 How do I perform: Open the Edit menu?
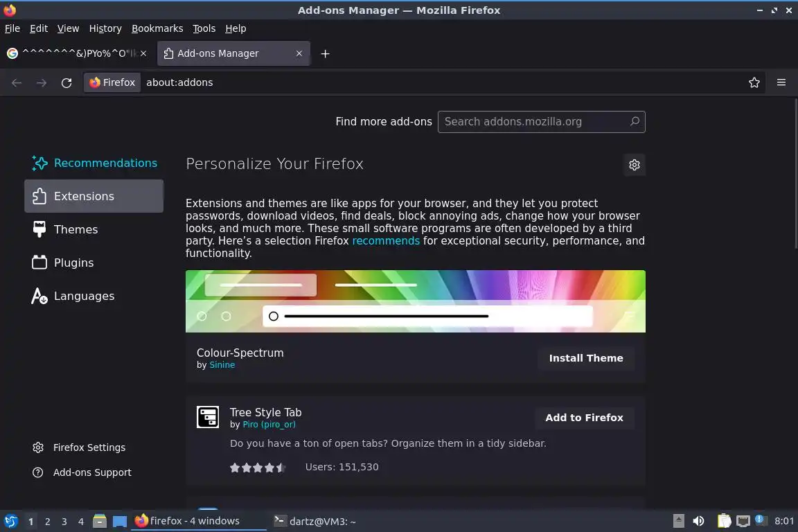pos(39,28)
